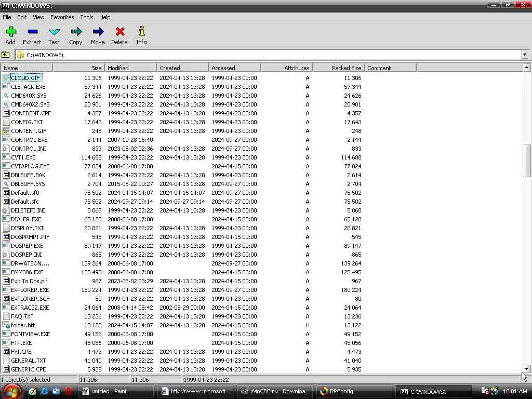Select the FONTVIEW.EXE file
Image resolution: width=532 pixels, height=399 pixels.
click(31, 334)
